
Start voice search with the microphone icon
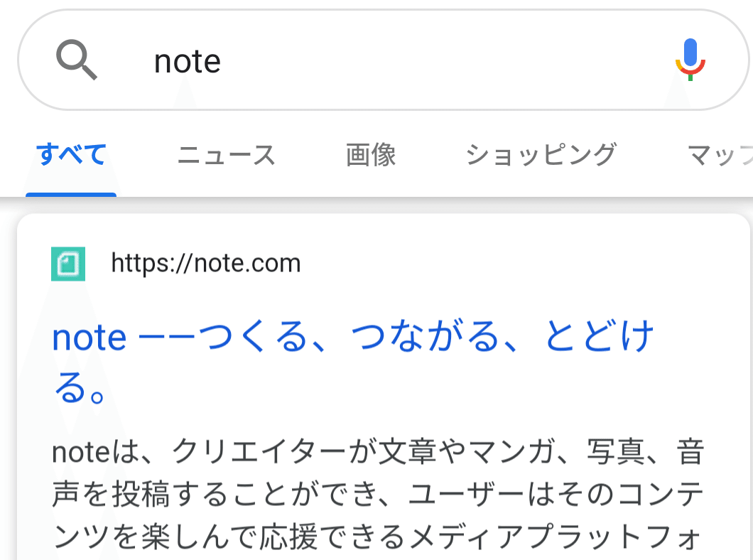690,60
